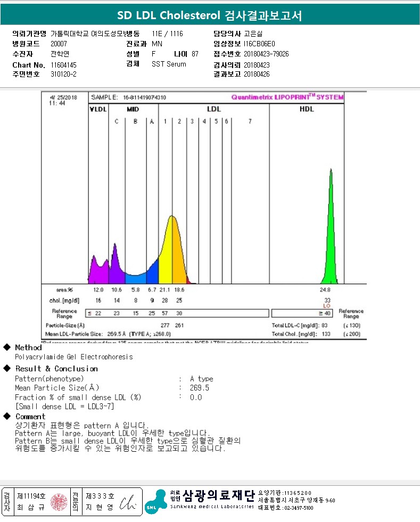Screen dimensions: 420x522
Task: Click the green HDL peak in chart
Action: (x=330, y=239)
